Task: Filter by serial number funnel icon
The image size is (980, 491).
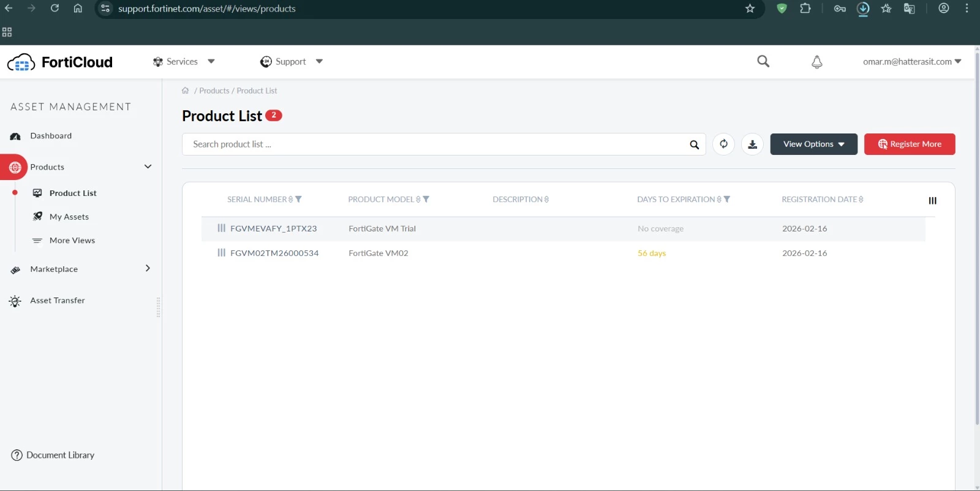Action: (x=298, y=199)
